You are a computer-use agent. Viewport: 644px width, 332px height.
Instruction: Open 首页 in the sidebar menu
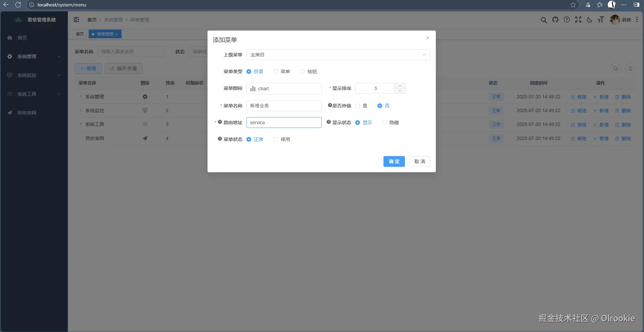(x=34, y=38)
